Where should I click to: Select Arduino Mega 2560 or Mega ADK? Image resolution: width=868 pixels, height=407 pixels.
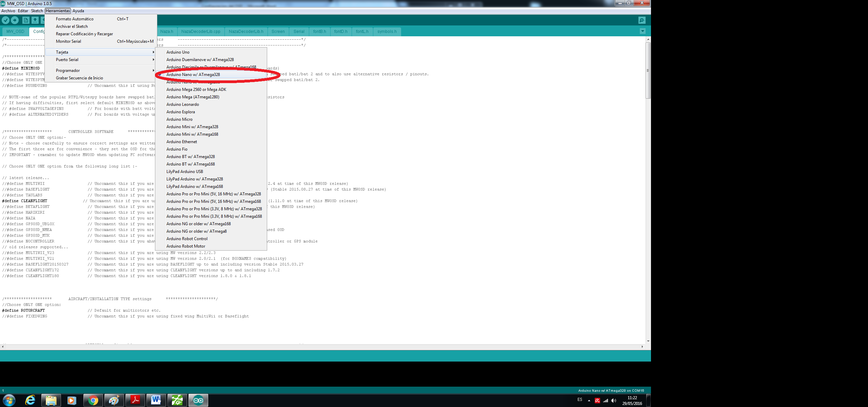coord(211,90)
